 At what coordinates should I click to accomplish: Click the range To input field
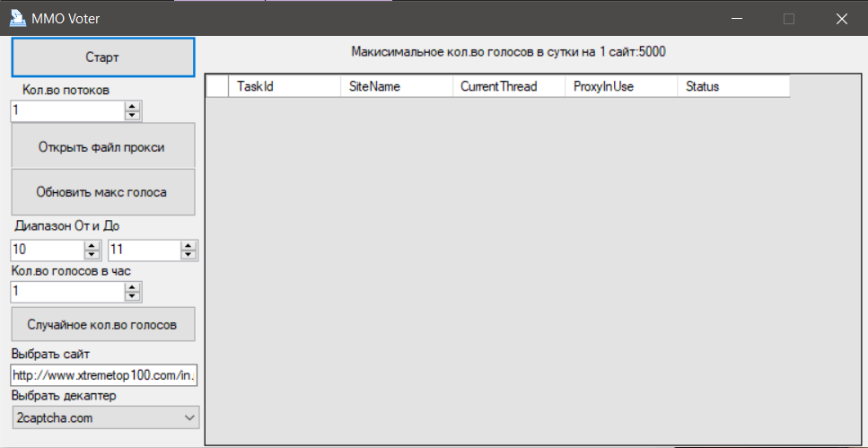[144, 250]
